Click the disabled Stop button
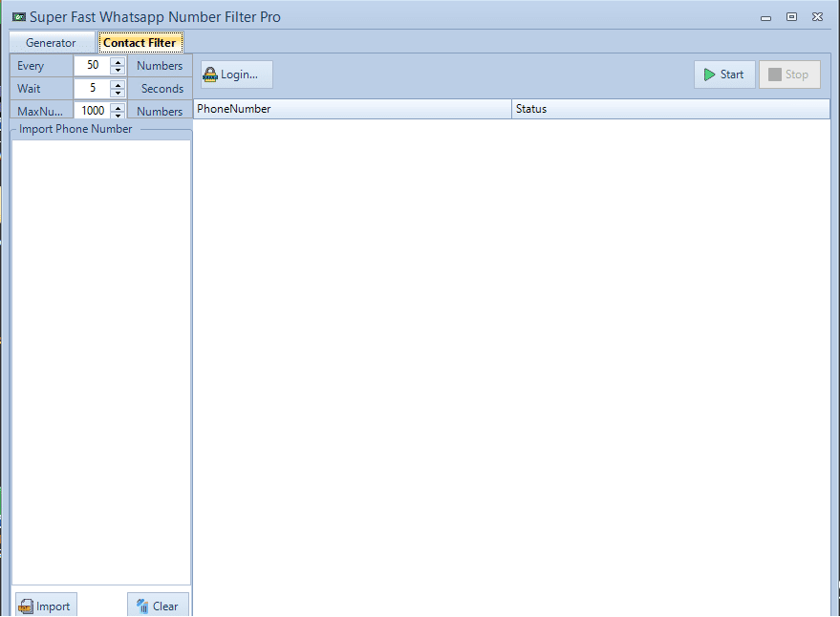Image resolution: width=840 pixels, height=617 pixels. pyautogui.click(x=789, y=74)
